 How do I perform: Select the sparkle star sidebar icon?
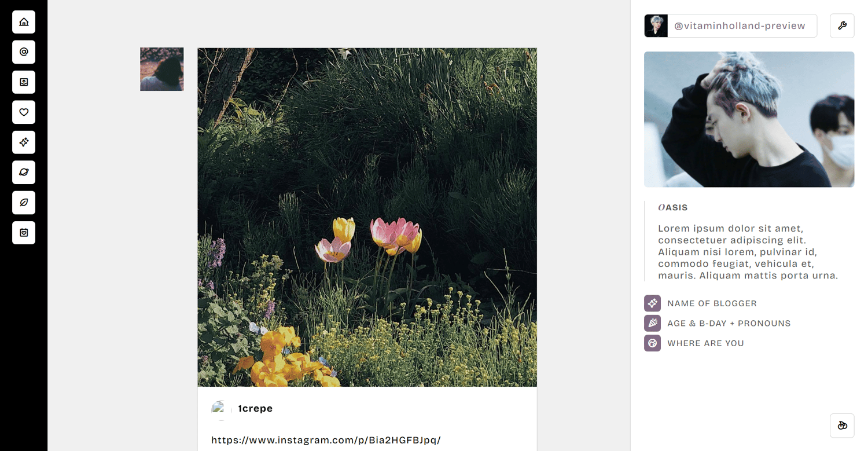click(x=24, y=142)
